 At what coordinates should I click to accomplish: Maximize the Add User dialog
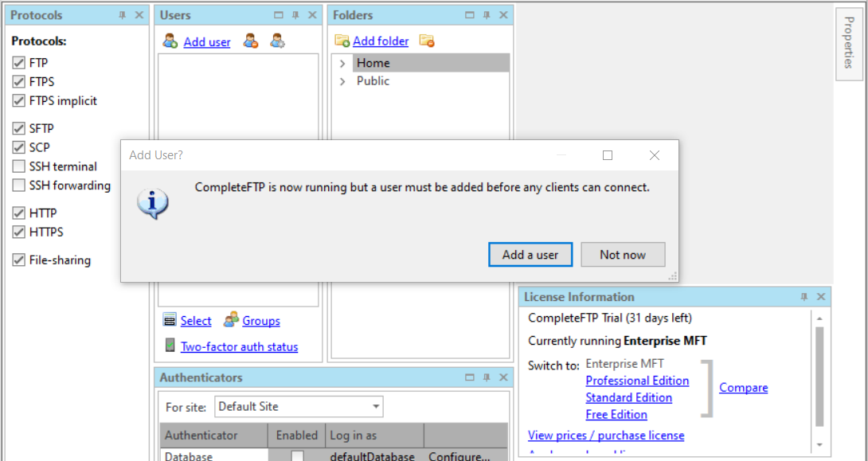[x=608, y=155]
